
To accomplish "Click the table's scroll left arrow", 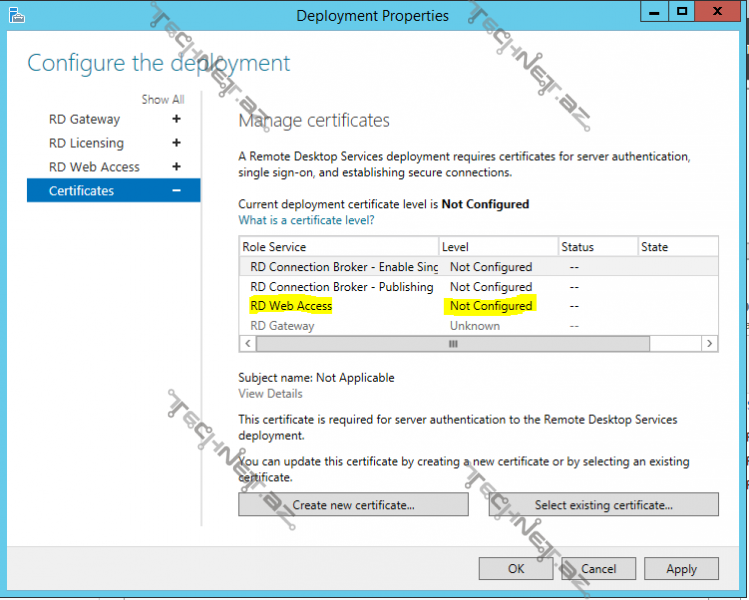I will [247, 343].
